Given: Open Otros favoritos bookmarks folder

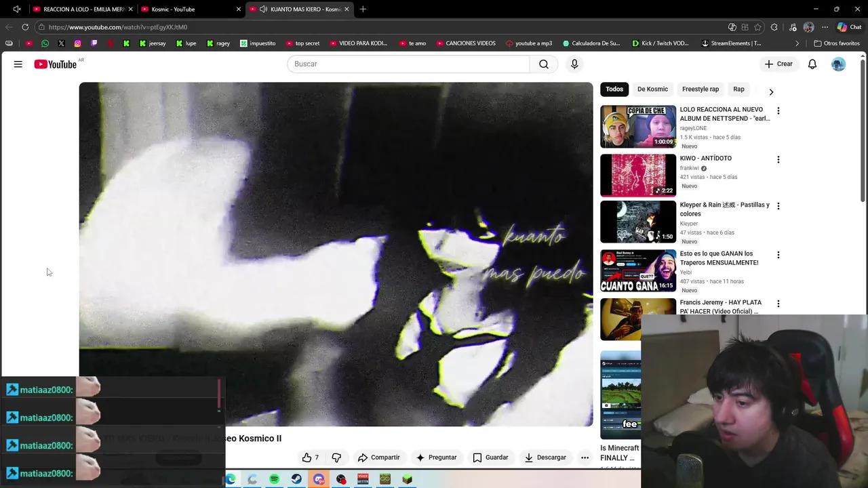Looking at the screenshot, I should pyautogui.click(x=837, y=43).
